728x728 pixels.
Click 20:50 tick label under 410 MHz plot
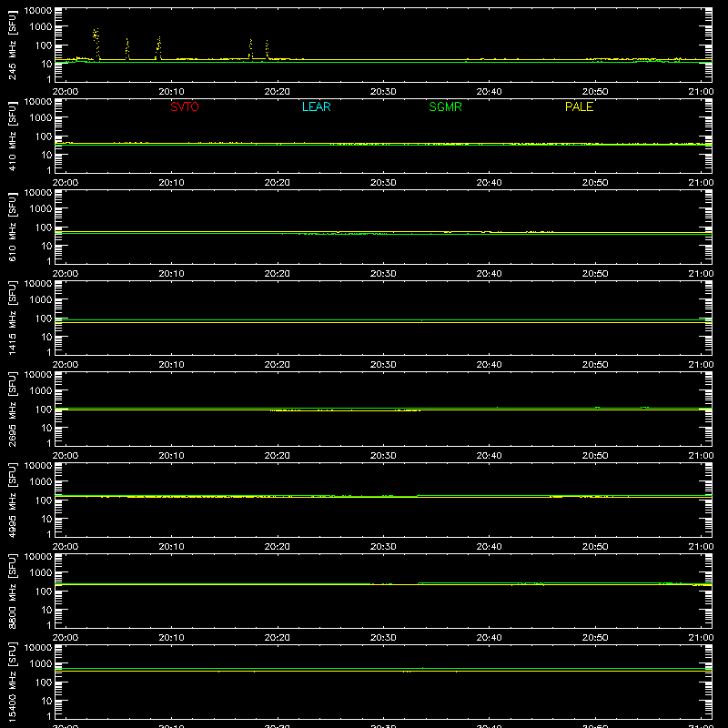click(x=595, y=183)
